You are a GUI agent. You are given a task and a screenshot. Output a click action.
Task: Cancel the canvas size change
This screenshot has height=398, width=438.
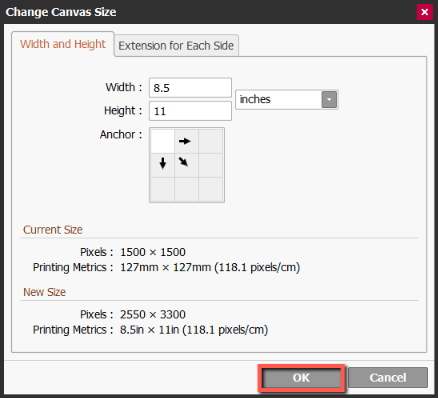(x=388, y=378)
